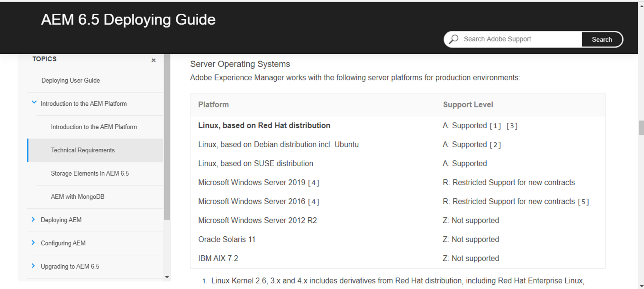Expand the Upgrading to AEM 6.5 chevron
644x289 pixels.
point(33,266)
